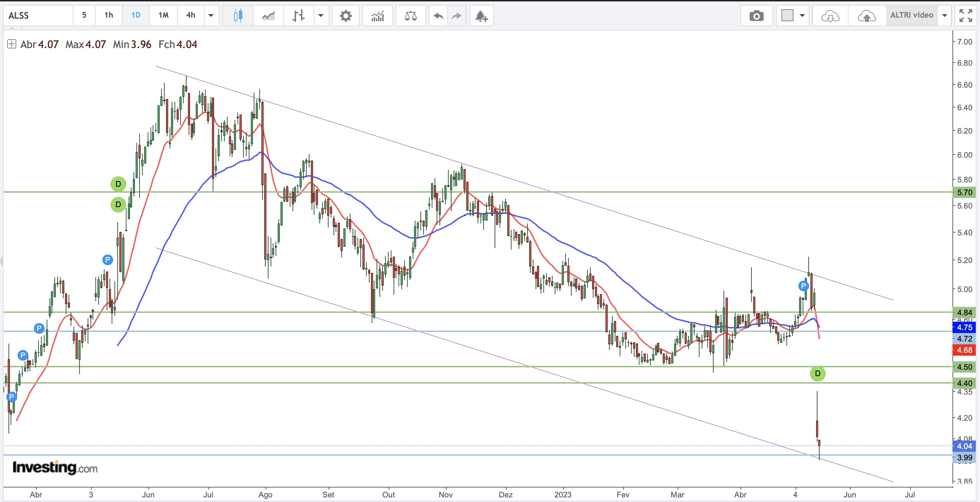
Task: Open chart settings gear icon
Action: pos(346,16)
